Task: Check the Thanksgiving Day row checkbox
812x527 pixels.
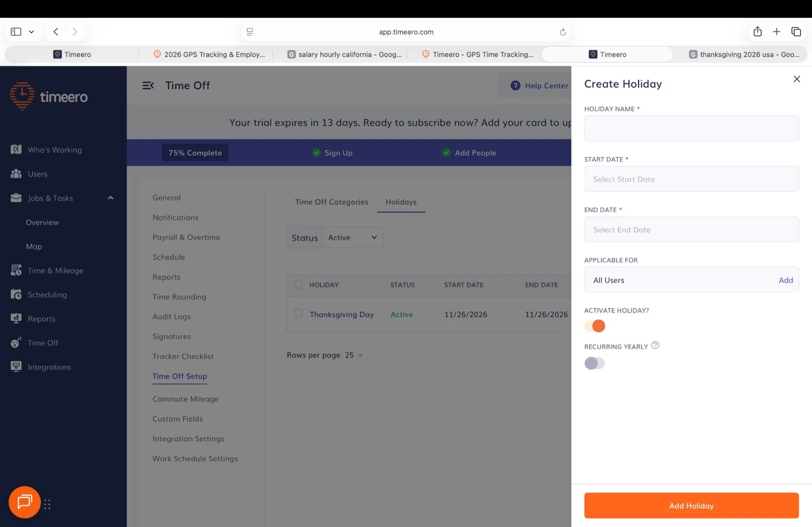Action: coord(298,313)
